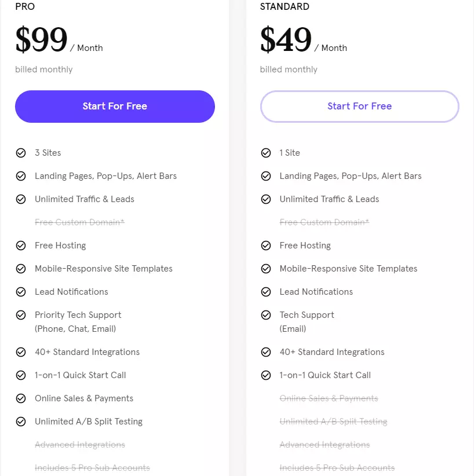Click the checkmark next to 1 Site
This screenshot has height=476, width=474.
coord(266,153)
